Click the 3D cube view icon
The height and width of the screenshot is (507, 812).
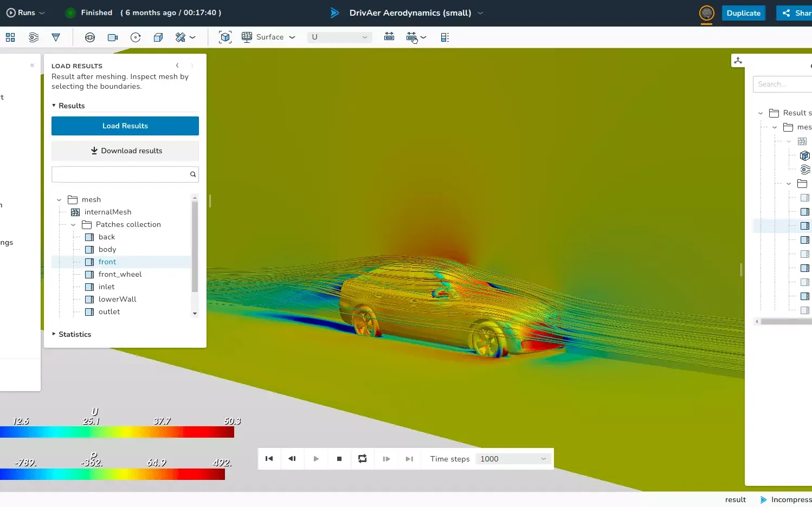click(158, 37)
